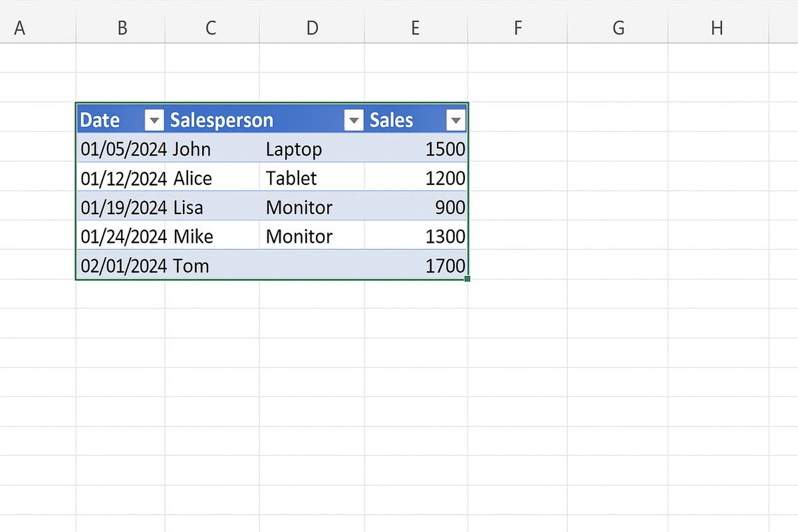Click the Salesperson table header cell

(x=265, y=120)
